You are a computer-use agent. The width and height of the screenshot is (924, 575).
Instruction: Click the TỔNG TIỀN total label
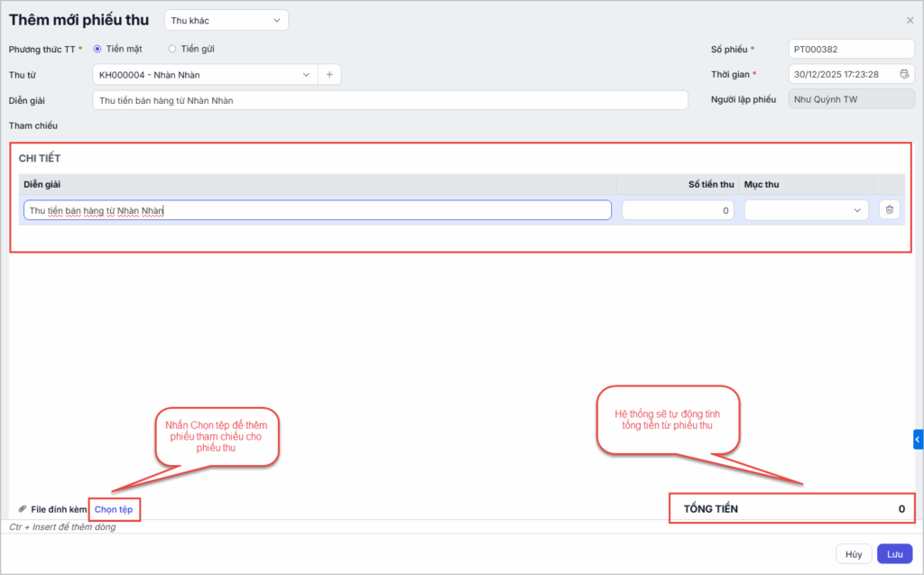[711, 509]
